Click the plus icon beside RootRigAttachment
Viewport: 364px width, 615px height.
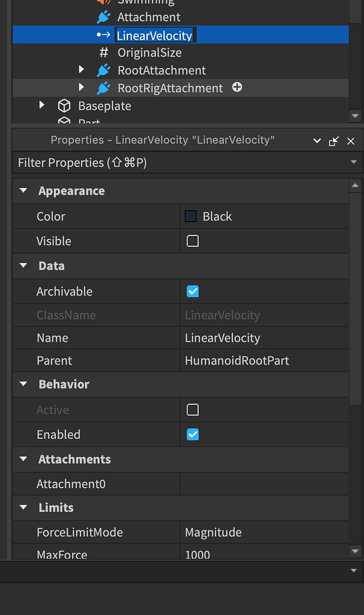click(x=237, y=87)
